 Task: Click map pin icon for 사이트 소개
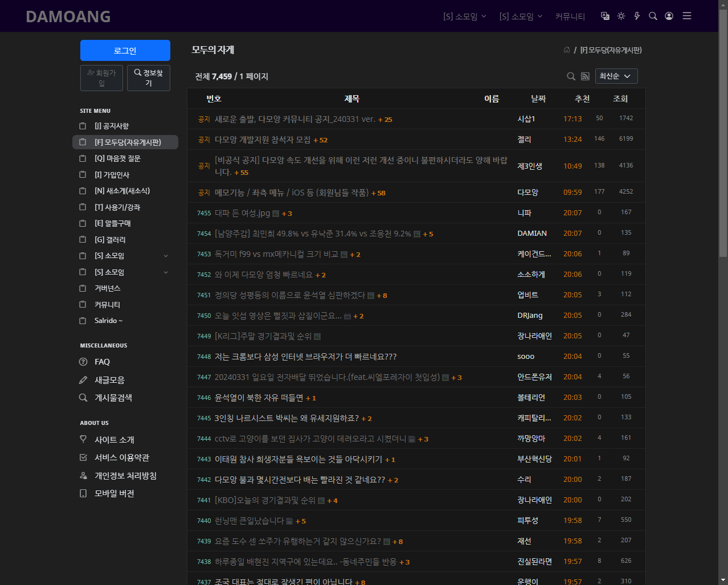(x=83, y=439)
